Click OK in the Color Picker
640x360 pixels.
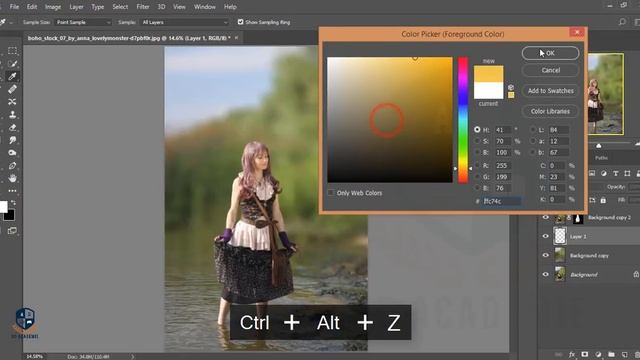(x=550, y=53)
